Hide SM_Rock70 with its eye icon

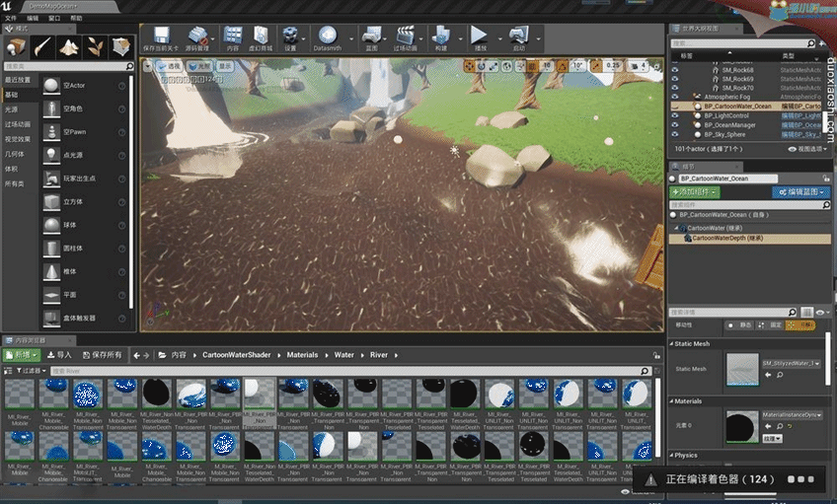pyautogui.click(x=675, y=88)
